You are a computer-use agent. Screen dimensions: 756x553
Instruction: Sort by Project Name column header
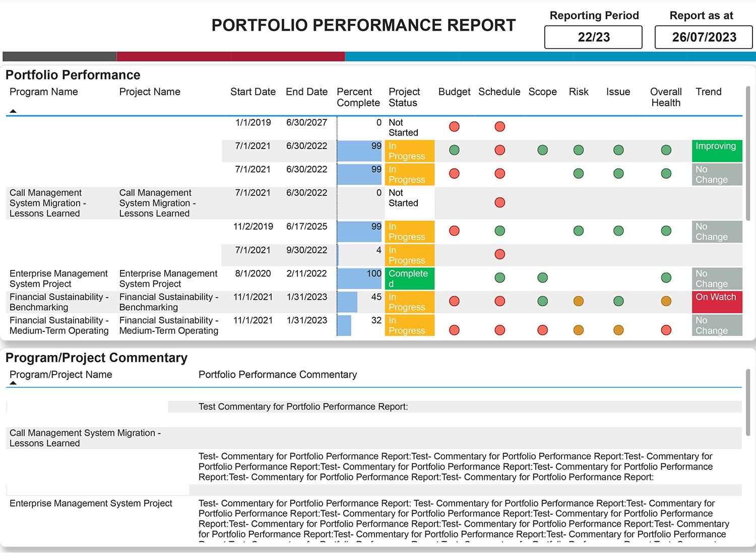tap(150, 92)
